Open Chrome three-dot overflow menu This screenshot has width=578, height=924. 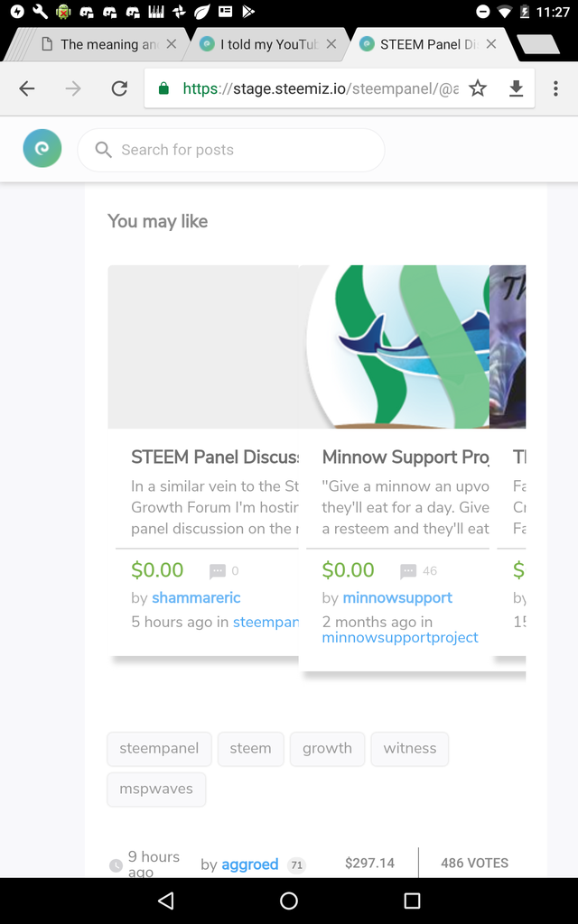point(555,88)
